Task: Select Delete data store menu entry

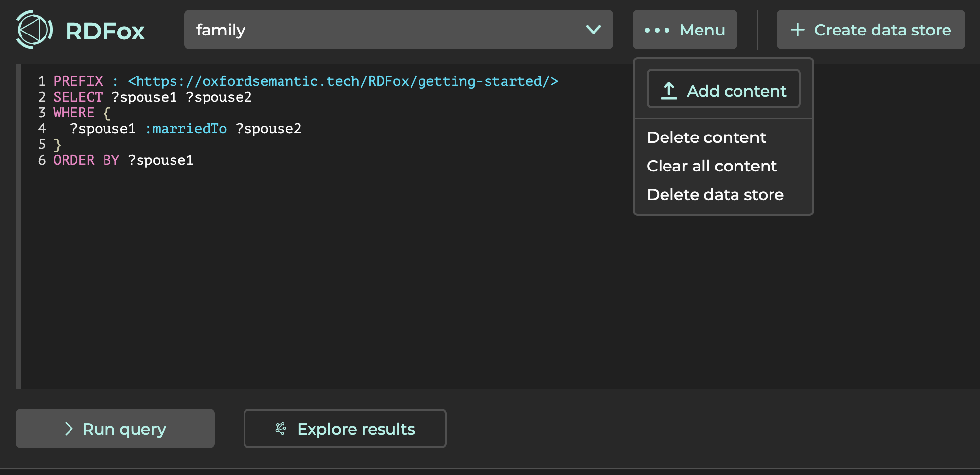Action: 716,195
